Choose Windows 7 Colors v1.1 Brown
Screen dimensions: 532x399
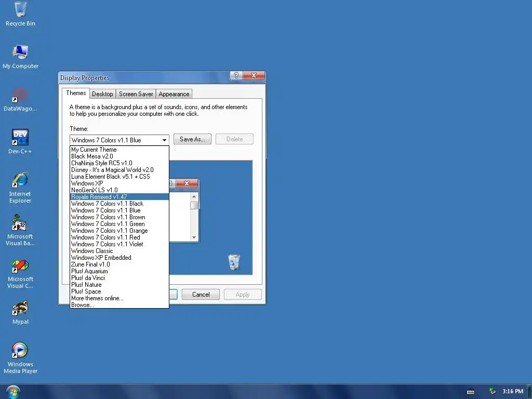pyautogui.click(x=119, y=217)
